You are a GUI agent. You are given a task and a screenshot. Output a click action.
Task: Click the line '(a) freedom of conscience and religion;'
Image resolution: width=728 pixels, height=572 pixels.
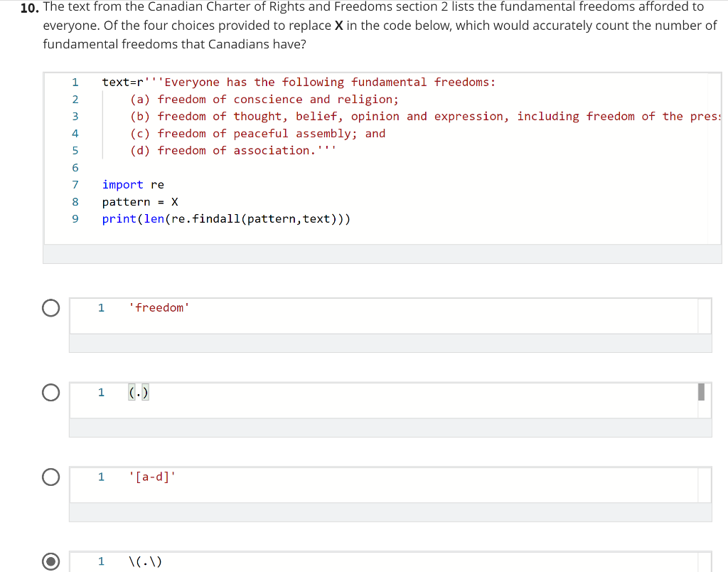264,100
